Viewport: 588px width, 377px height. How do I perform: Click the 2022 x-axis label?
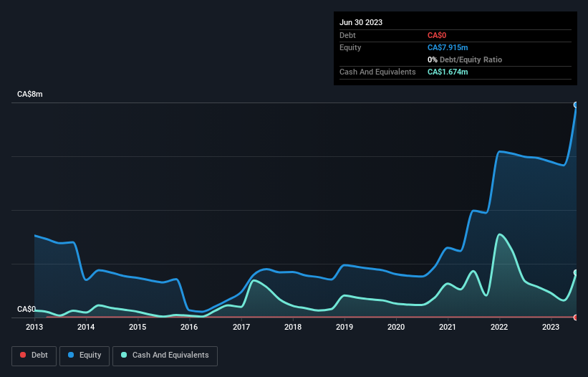(499, 327)
